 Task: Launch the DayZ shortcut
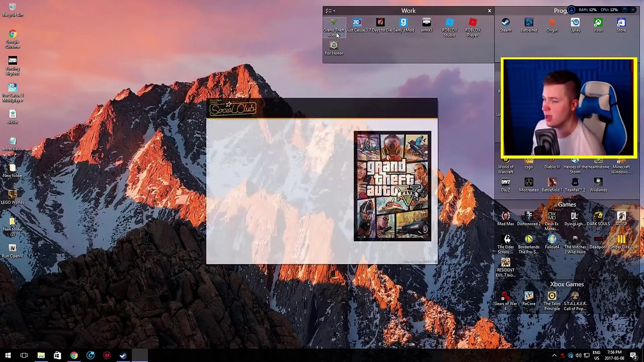[506, 185]
